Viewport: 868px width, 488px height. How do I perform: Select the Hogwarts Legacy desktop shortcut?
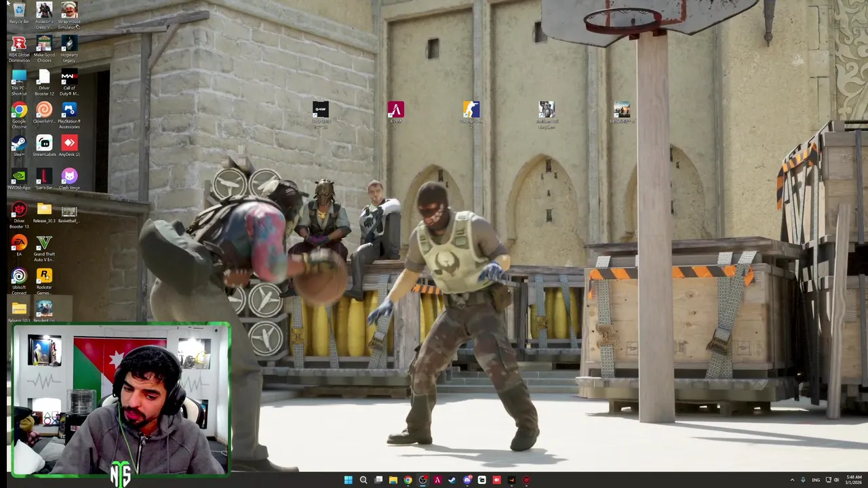[x=69, y=49]
